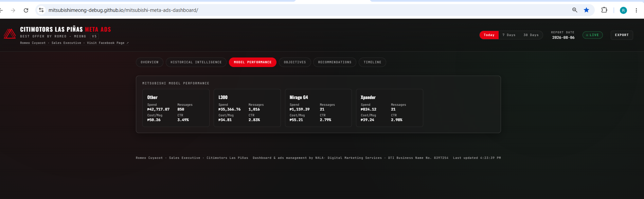Click messages value 1,016
This screenshot has width=644, height=199.
[x=254, y=110]
